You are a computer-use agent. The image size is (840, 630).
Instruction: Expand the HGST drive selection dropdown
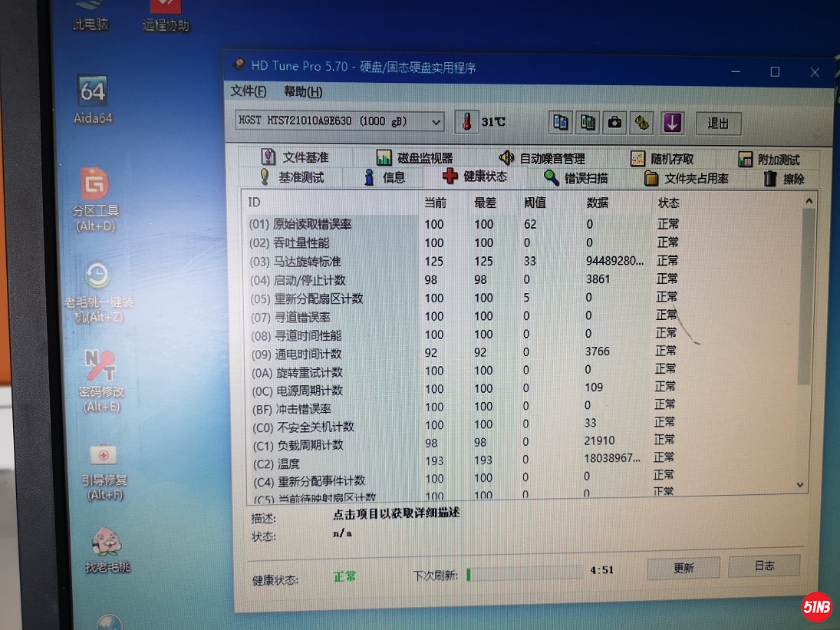tap(436, 122)
